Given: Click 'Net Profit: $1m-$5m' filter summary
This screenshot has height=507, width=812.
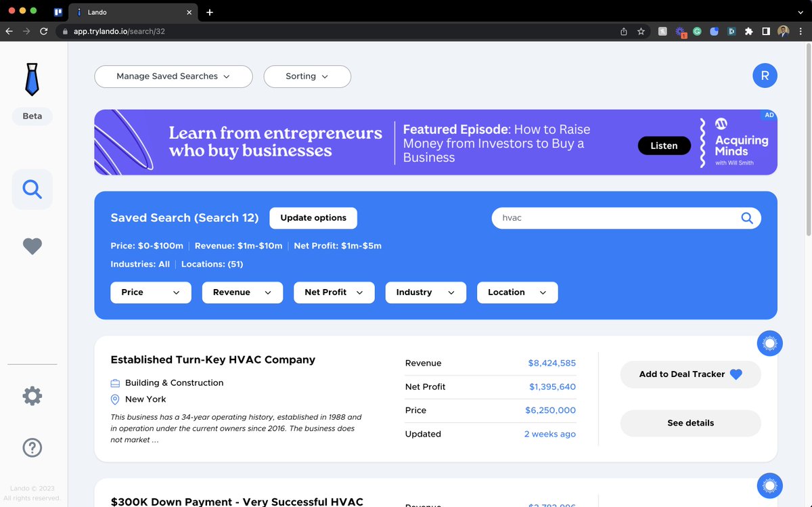Looking at the screenshot, I should coord(338,246).
